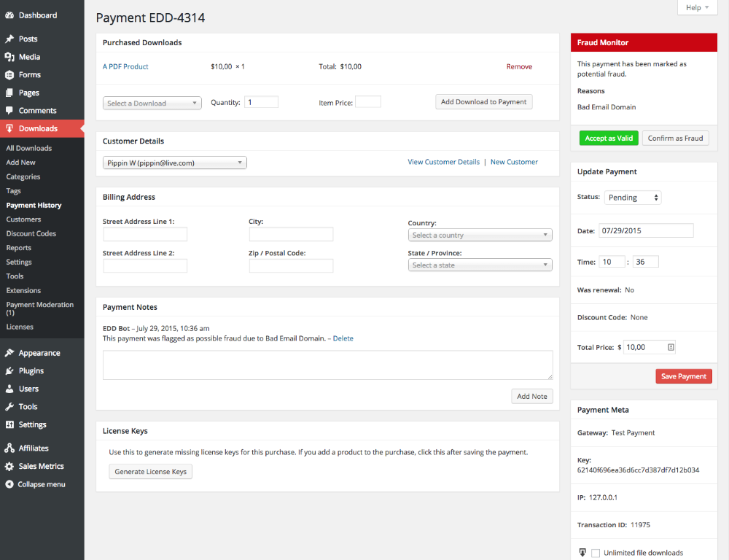The width and height of the screenshot is (729, 560).
Task: Open the Select a Download dropdown
Action: point(152,103)
